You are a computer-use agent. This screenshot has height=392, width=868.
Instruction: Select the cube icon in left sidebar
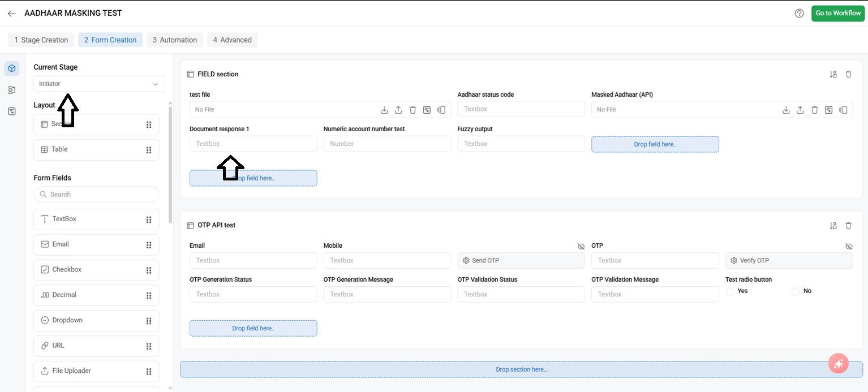pyautogui.click(x=12, y=68)
